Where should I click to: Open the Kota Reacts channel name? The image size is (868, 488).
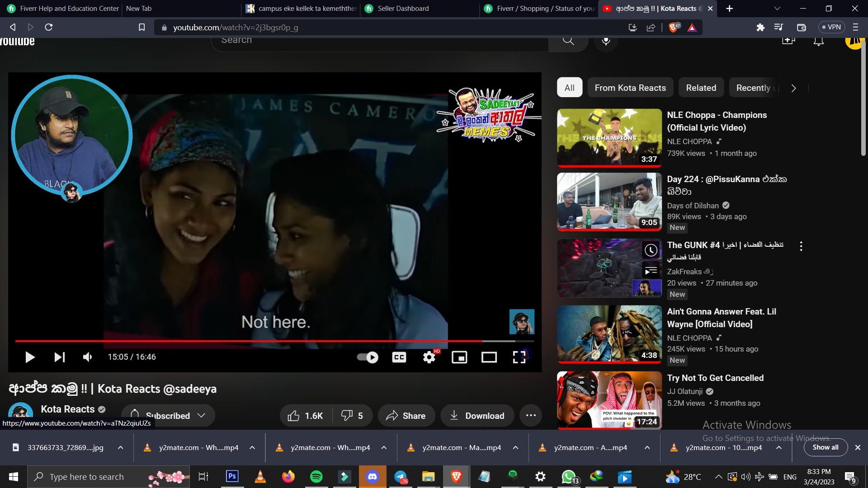pos(68,409)
